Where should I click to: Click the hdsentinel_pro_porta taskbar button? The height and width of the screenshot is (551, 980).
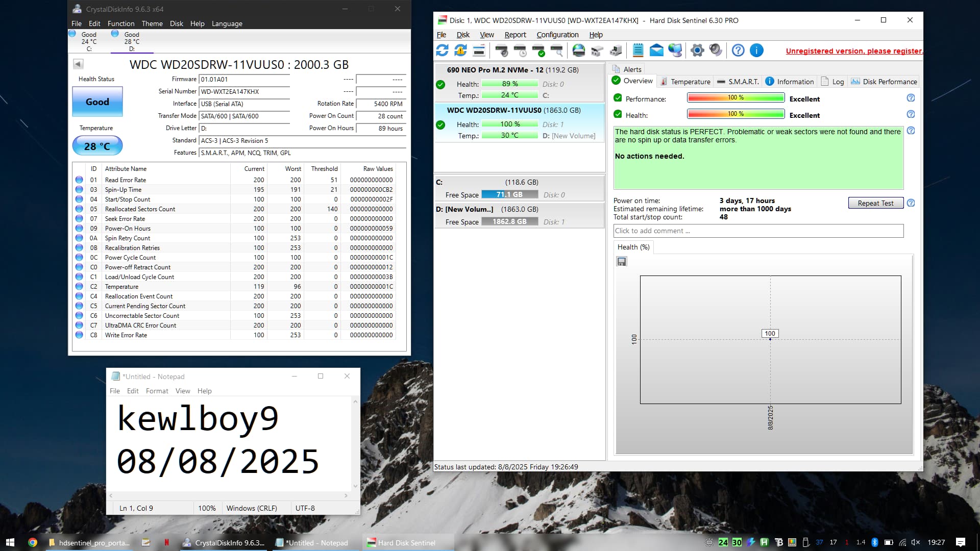coord(89,542)
